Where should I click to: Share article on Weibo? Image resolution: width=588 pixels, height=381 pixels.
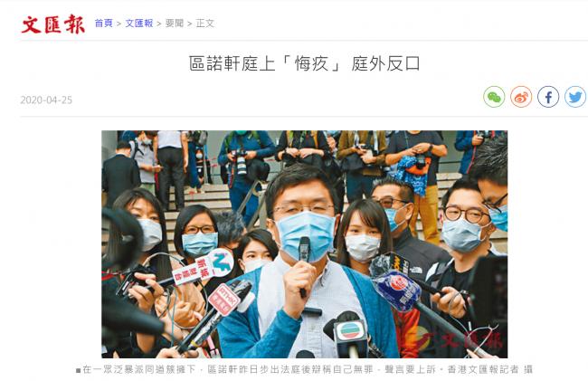[x=521, y=97]
